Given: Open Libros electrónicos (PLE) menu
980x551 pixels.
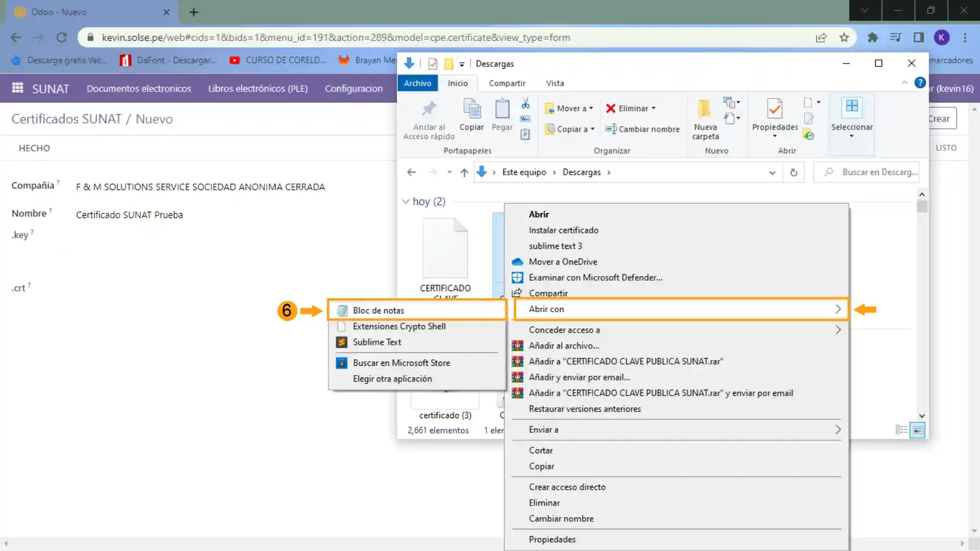Looking at the screenshot, I should tap(258, 89).
